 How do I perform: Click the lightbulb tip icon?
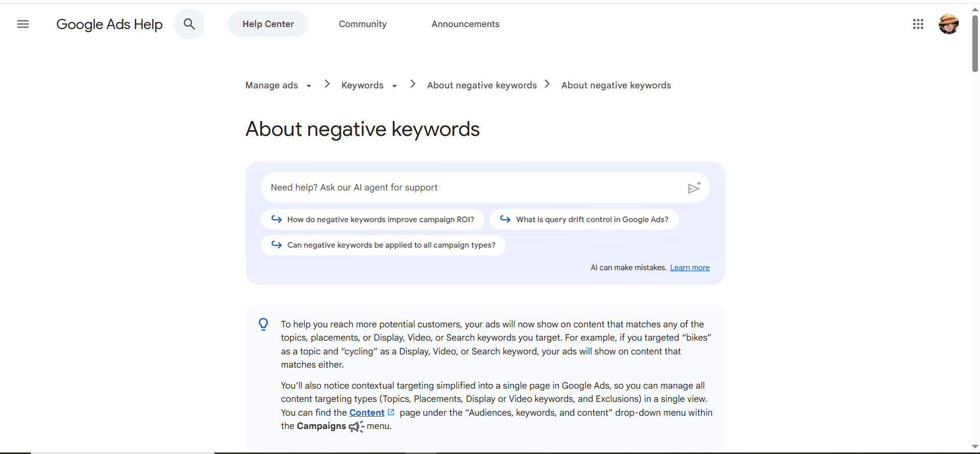click(x=263, y=324)
